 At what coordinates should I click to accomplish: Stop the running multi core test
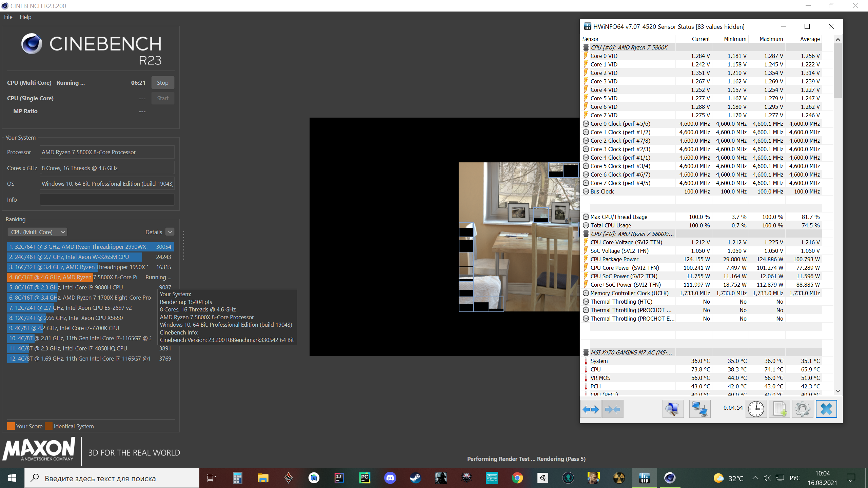point(162,83)
